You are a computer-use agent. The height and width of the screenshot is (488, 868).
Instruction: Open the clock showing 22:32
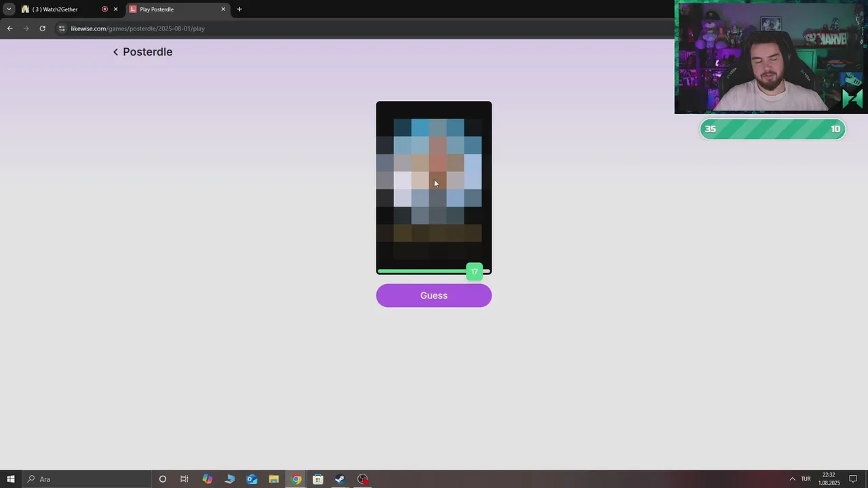coord(829,479)
